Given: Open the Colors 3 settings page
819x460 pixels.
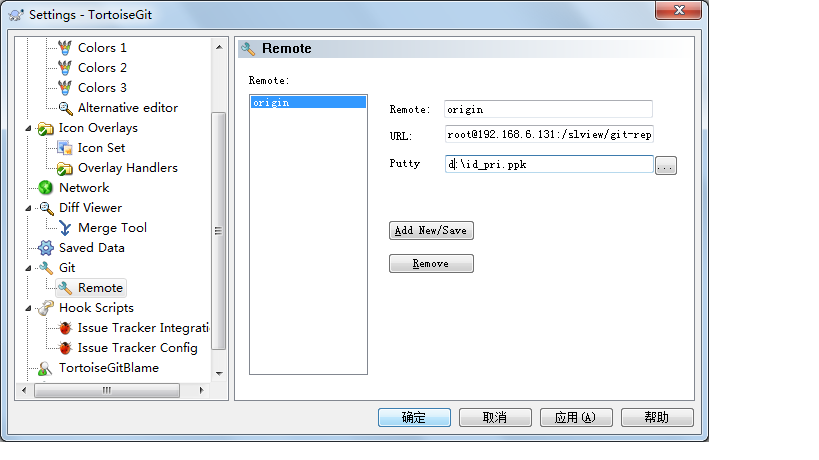Looking at the screenshot, I should (x=102, y=88).
